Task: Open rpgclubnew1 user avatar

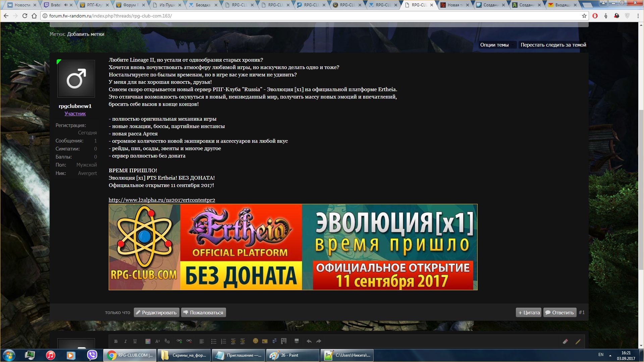Action: pos(76,79)
